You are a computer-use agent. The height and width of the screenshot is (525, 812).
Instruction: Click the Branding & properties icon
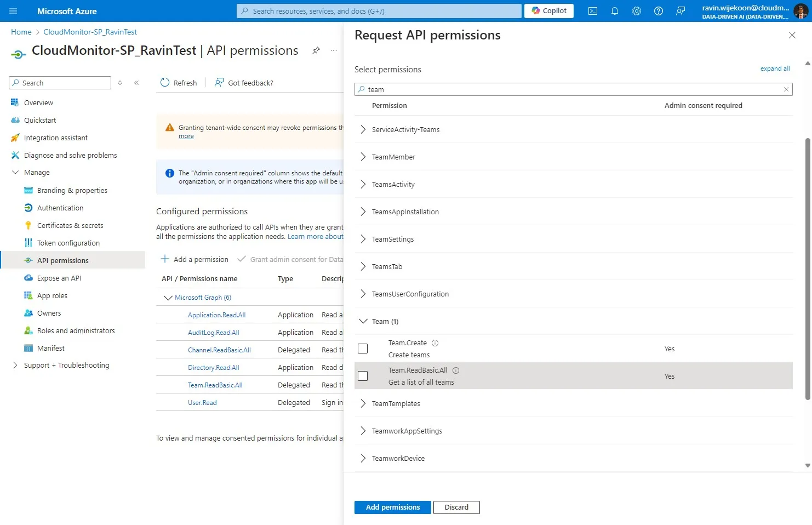(28, 190)
